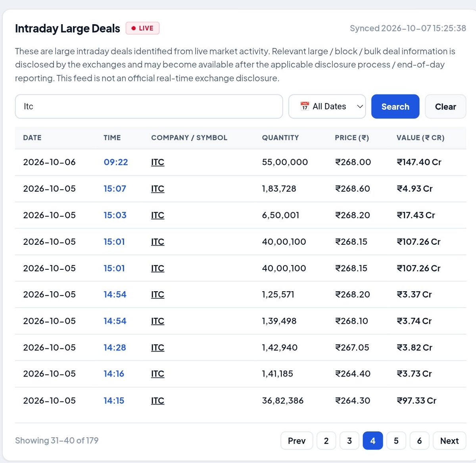The height and width of the screenshot is (463, 476).
Task: Open the ITC link in the 15:03 row
Action: tap(157, 215)
